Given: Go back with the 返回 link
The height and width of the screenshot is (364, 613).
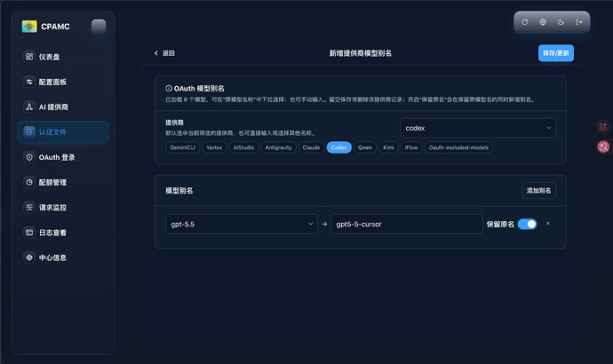Looking at the screenshot, I should pos(164,53).
